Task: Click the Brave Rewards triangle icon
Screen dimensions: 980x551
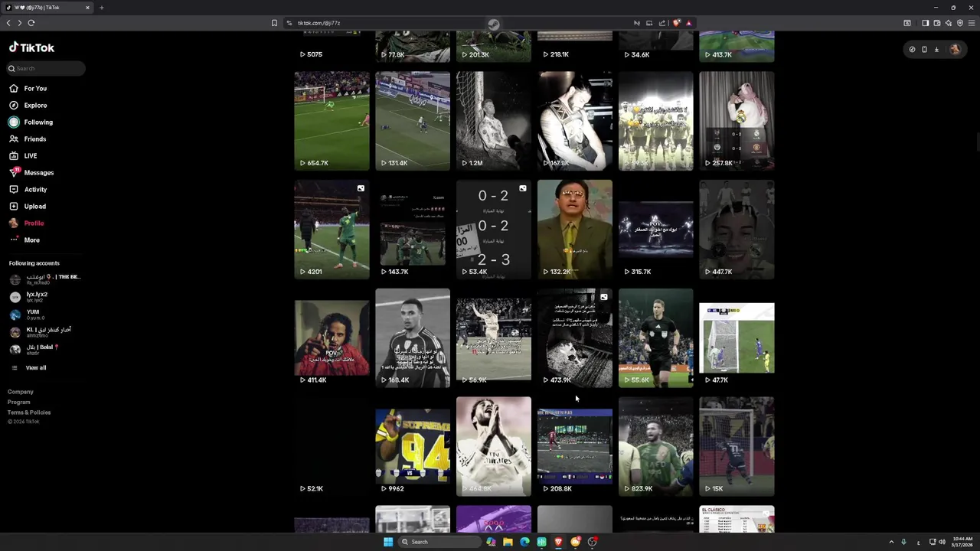Action: [688, 23]
